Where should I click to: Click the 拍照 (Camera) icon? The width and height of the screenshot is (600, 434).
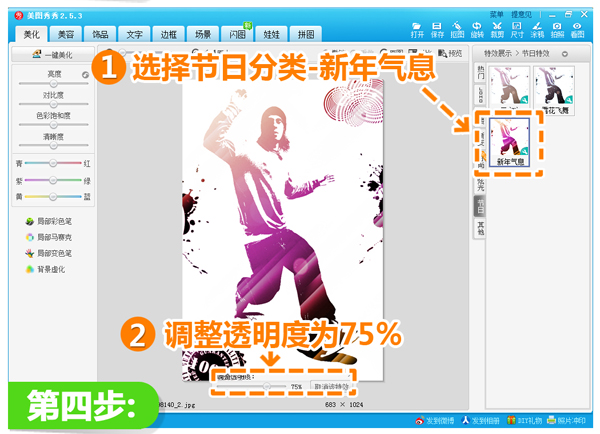[557, 28]
